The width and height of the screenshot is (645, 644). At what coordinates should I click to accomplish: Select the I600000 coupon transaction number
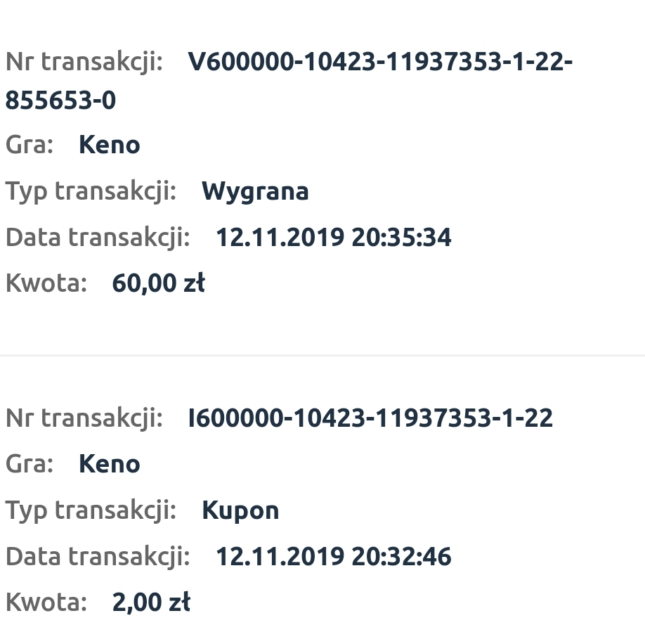[370, 418]
